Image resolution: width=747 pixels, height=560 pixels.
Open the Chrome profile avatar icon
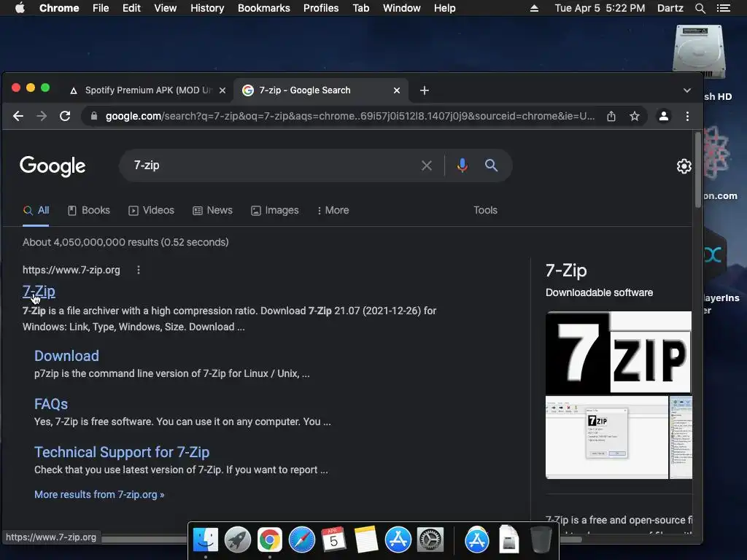[x=664, y=116]
